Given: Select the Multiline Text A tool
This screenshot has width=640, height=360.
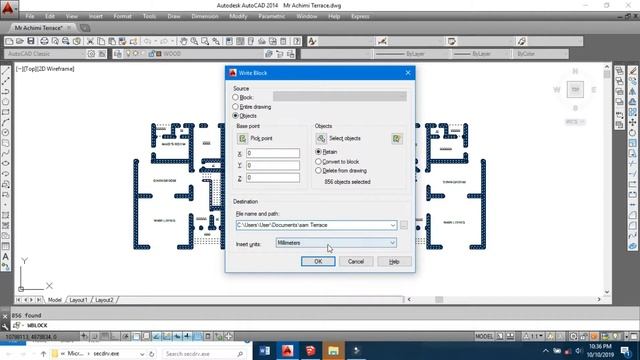Looking at the screenshot, I should pos(6,257).
